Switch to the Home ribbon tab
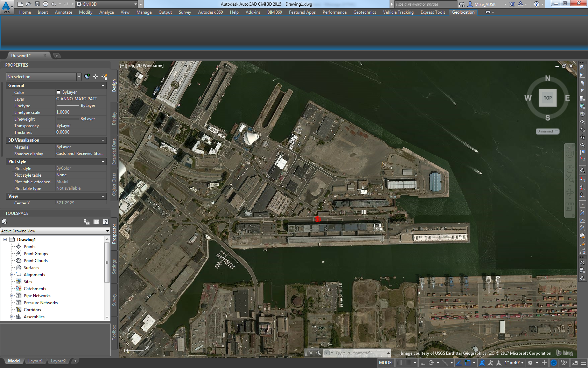This screenshot has height=368, width=588. 25,12
